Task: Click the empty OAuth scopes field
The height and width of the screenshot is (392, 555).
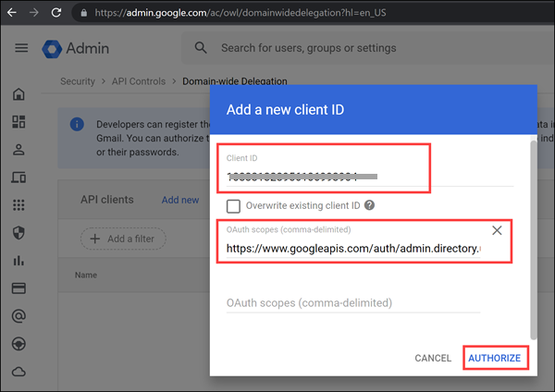Action: (353, 303)
